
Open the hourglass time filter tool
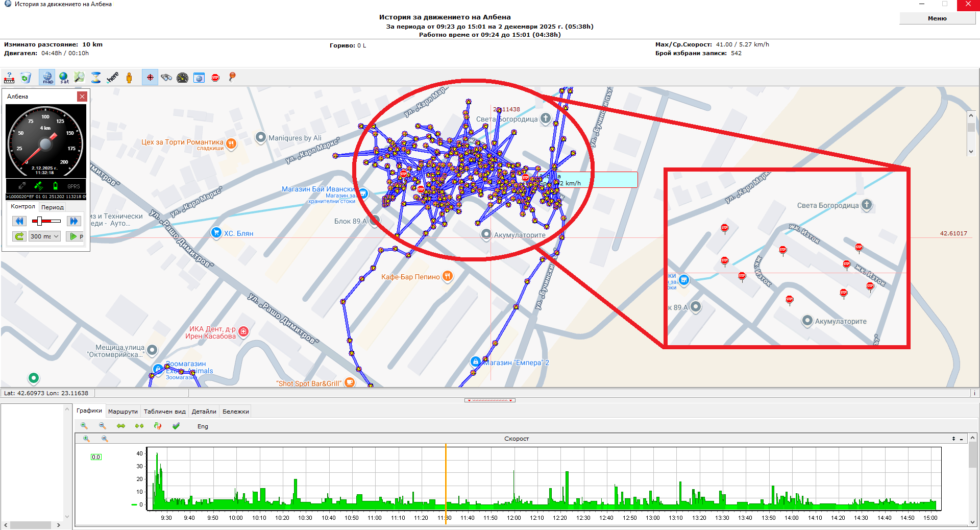click(x=96, y=78)
